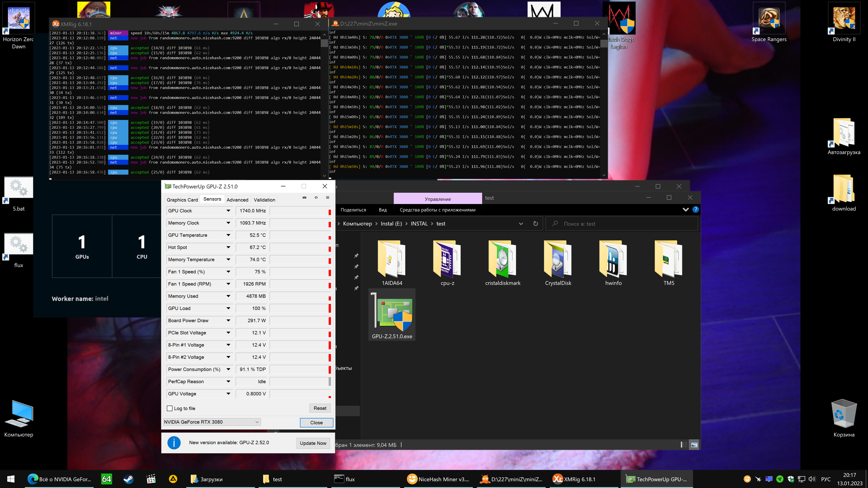Click the refresh button in Explorer address bar
868x488 pixels.
pyautogui.click(x=535, y=224)
